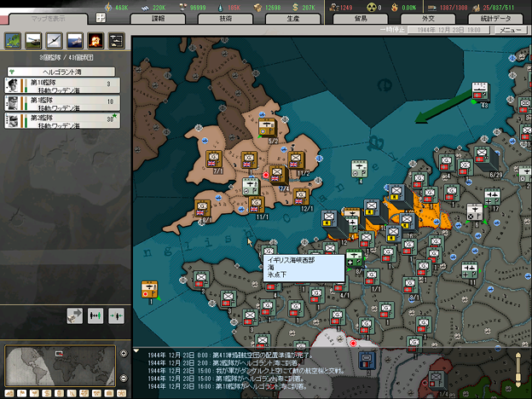Select the economic S map mode icon

coord(47,393)
